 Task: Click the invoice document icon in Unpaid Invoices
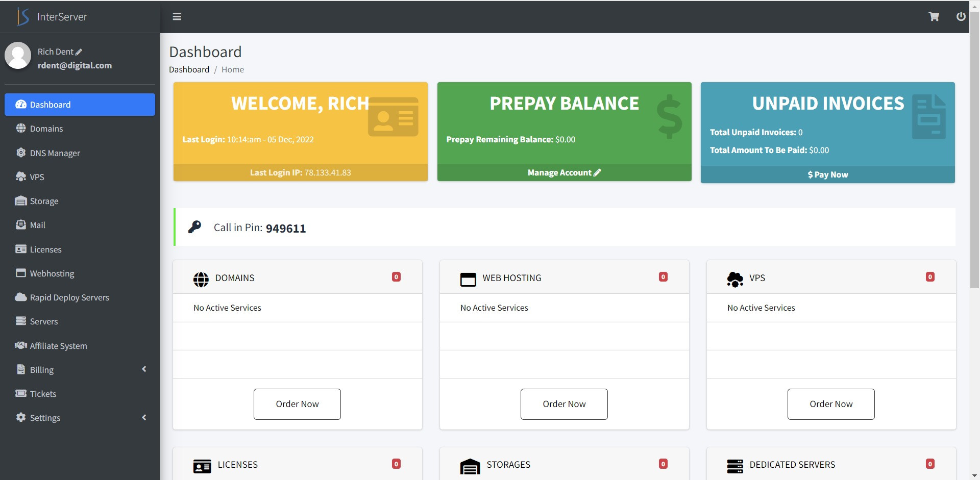(929, 117)
